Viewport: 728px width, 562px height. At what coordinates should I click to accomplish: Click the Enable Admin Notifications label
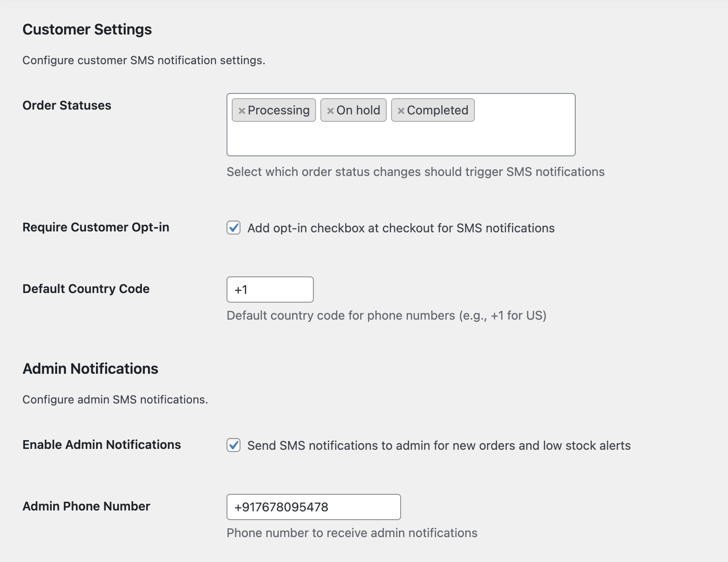[102, 445]
